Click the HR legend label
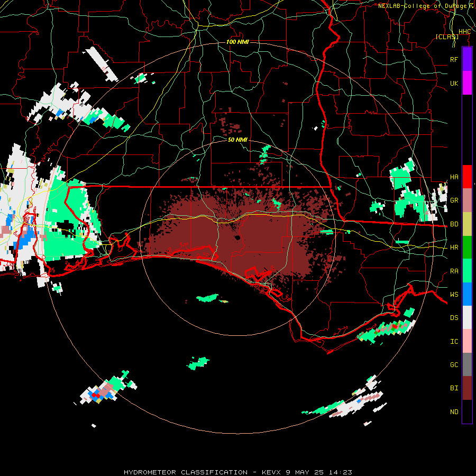This screenshot has height=476, width=476. pyautogui.click(x=454, y=248)
